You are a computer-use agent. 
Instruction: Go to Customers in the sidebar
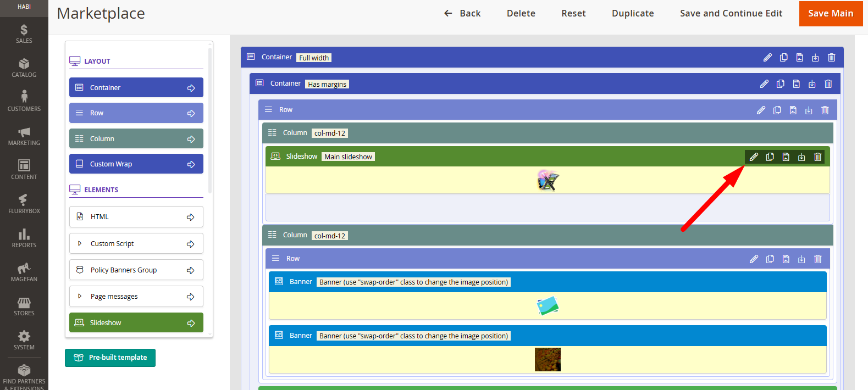pyautogui.click(x=24, y=102)
